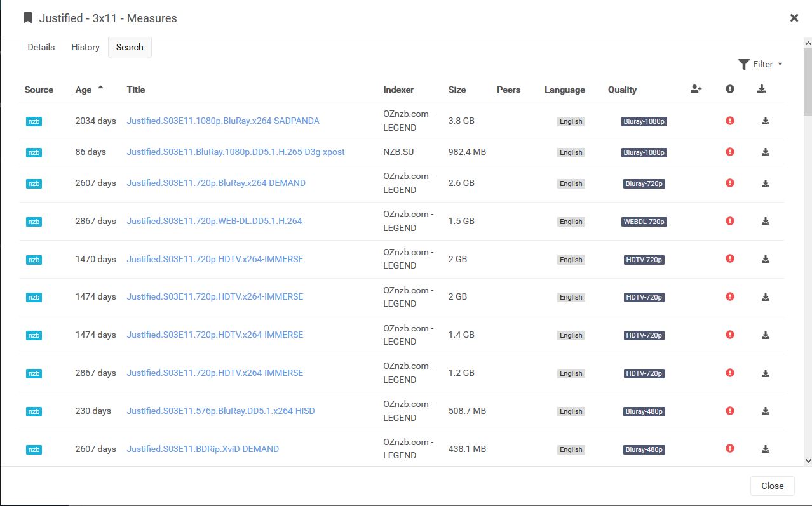Click download icon for 720p BluRay DEMAND

(765, 183)
